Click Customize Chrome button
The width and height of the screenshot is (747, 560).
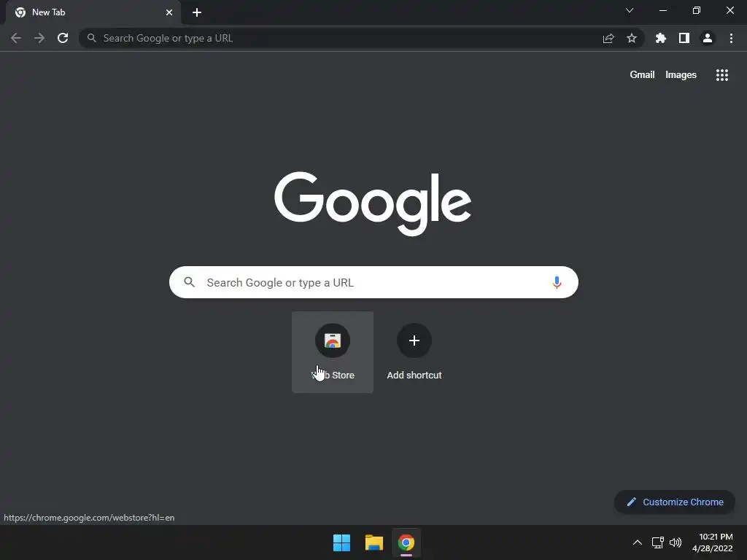(x=675, y=502)
